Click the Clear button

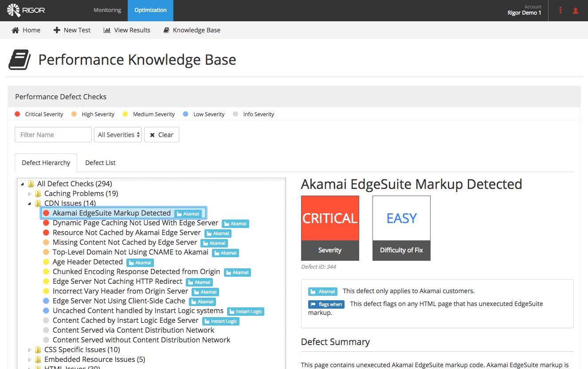point(161,135)
